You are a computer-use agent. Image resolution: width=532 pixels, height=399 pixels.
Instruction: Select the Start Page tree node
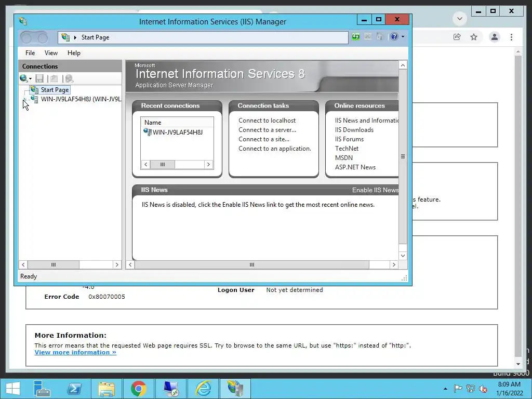click(55, 90)
